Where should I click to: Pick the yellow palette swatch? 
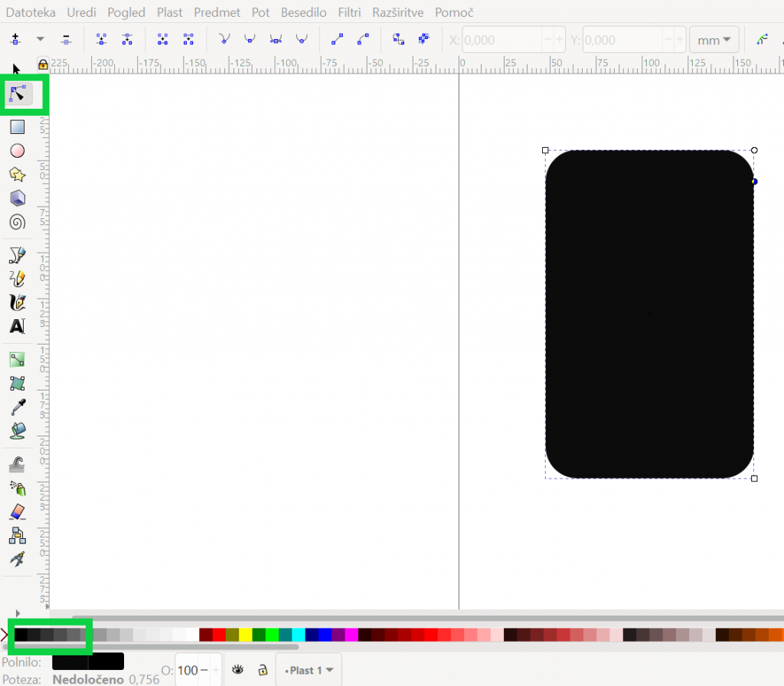click(246, 635)
